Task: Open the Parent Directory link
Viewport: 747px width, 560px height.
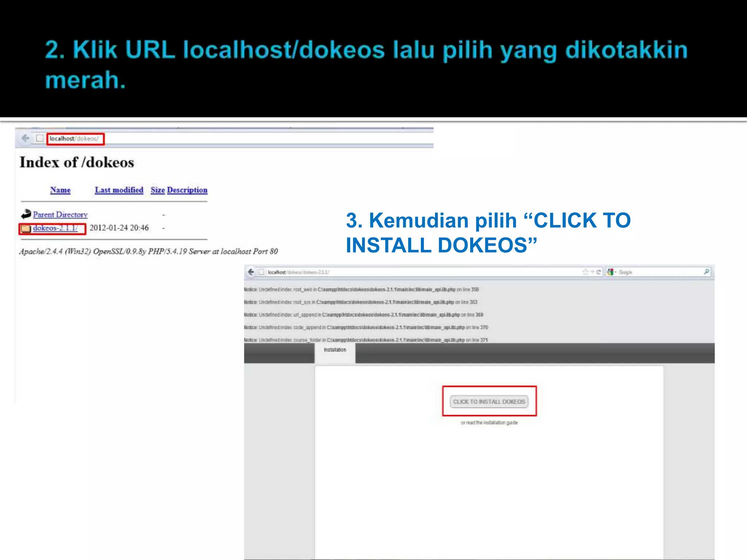Action: [x=60, y=215]
